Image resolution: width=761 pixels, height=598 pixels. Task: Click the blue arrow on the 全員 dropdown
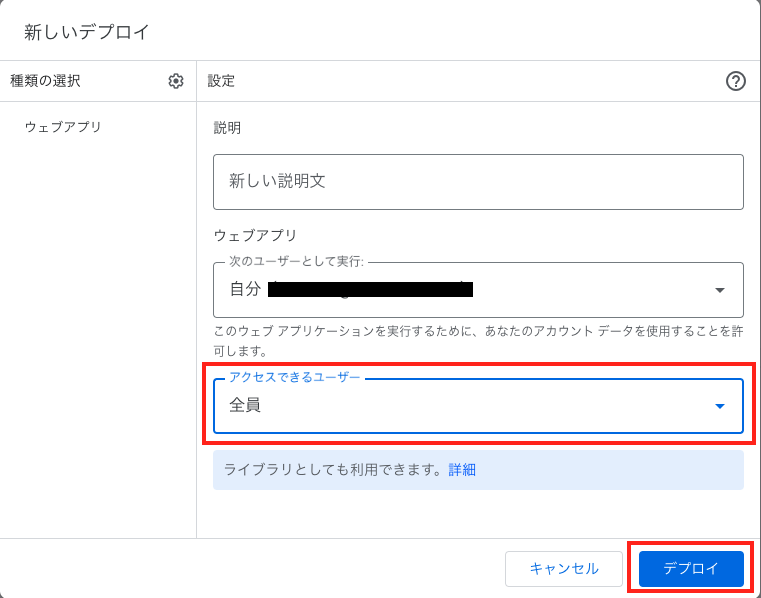tap(719, 406)
